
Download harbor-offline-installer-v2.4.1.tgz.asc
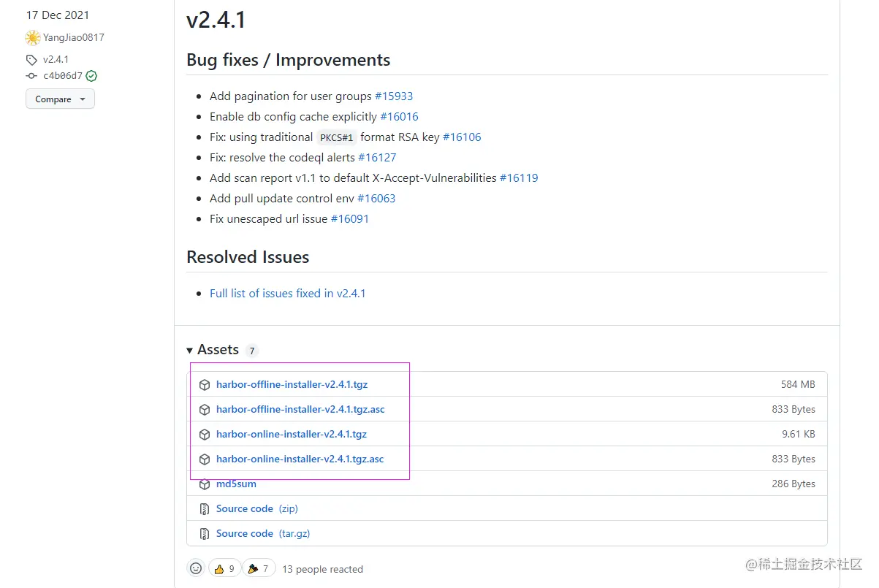click(300, 410)
